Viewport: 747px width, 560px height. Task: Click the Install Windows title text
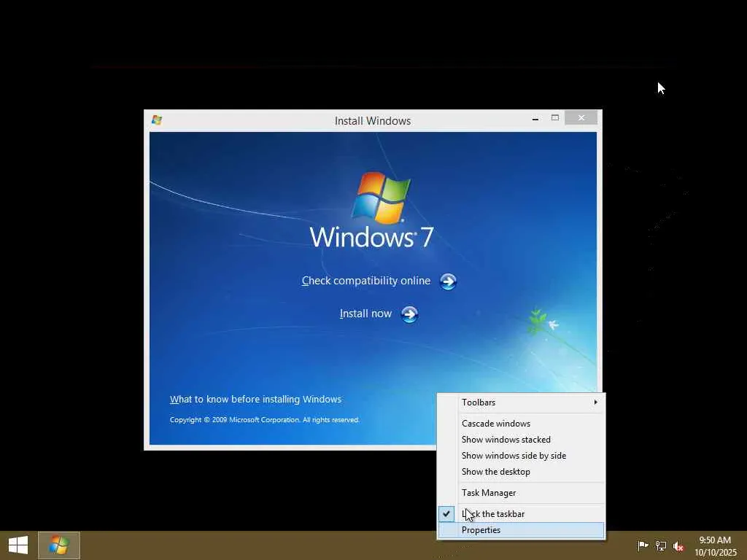coord(373,121)
